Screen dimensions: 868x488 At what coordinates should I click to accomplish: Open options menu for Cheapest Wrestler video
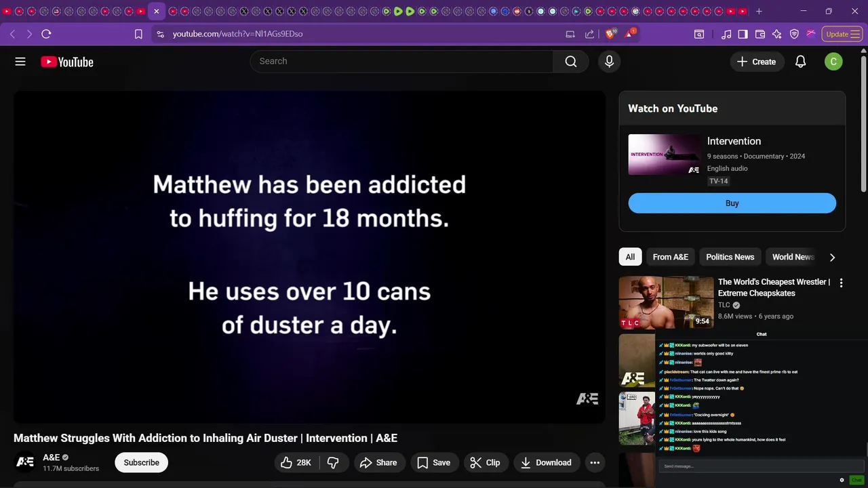(x=841, y=283)
